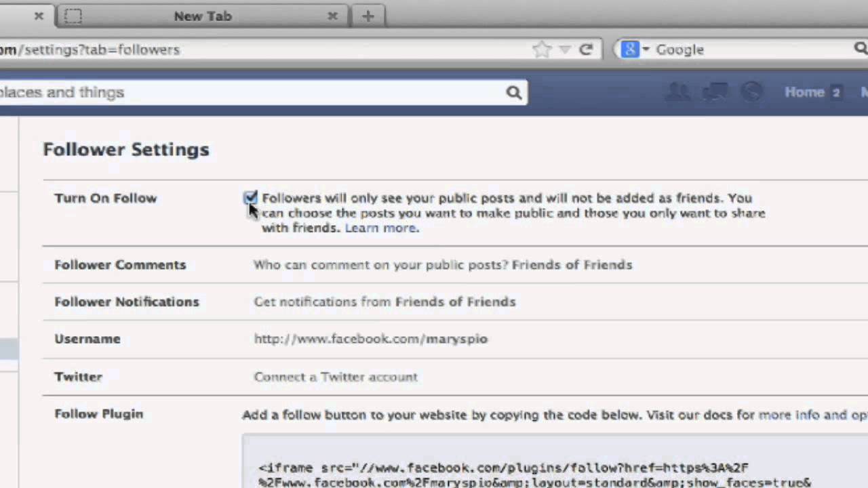This screenshot has width=868, height=488.
Task: Open bookmark dropdown arrow beside the star
Action: point(564,50)
